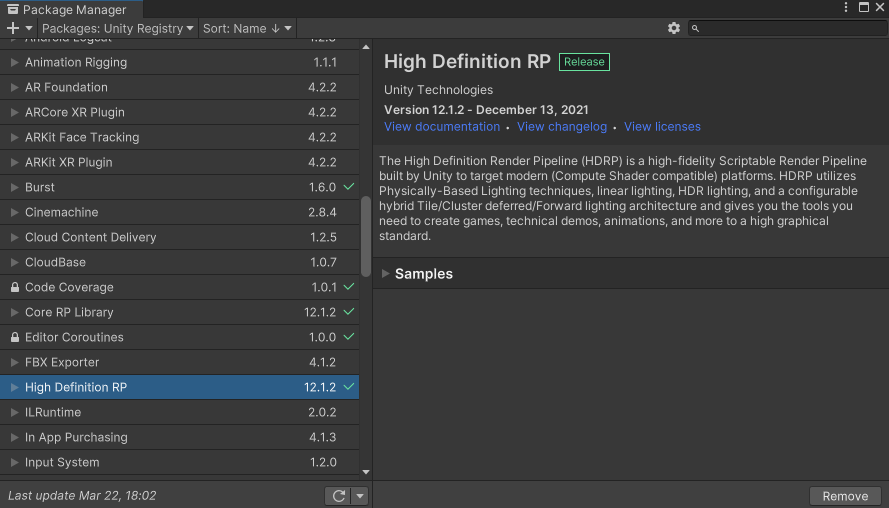
Task: Open the refresh options dropdown arrow
Action: (x=360, y=496)
